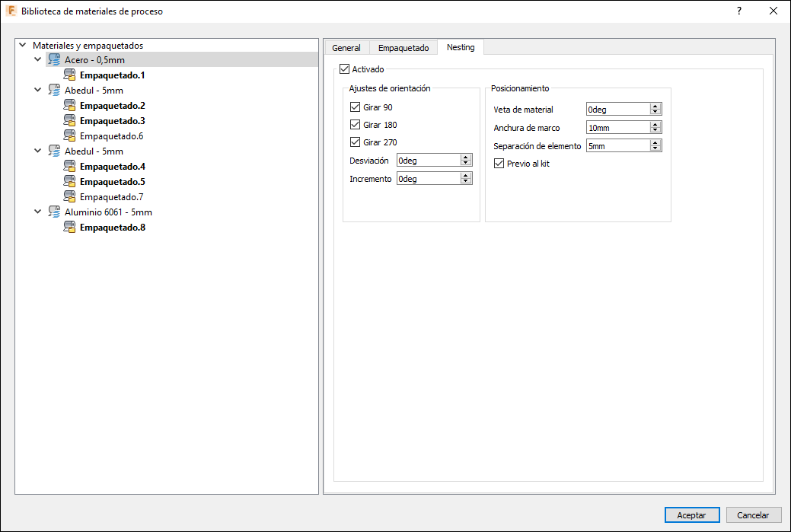This screenshot has width=791, height=532.
Task: Uncheck the Girar 180 option
Action: tap(355, 125)
